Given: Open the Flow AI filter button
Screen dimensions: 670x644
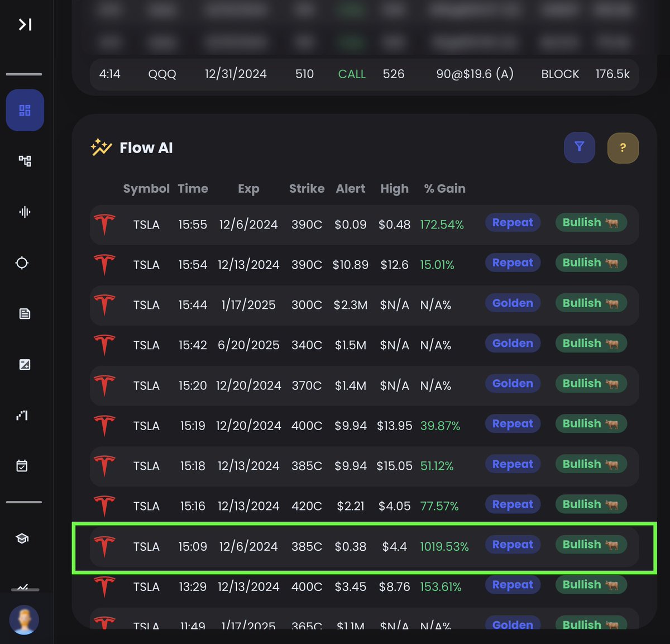Looking at the screenshot, I should click(x=580, y=147).
